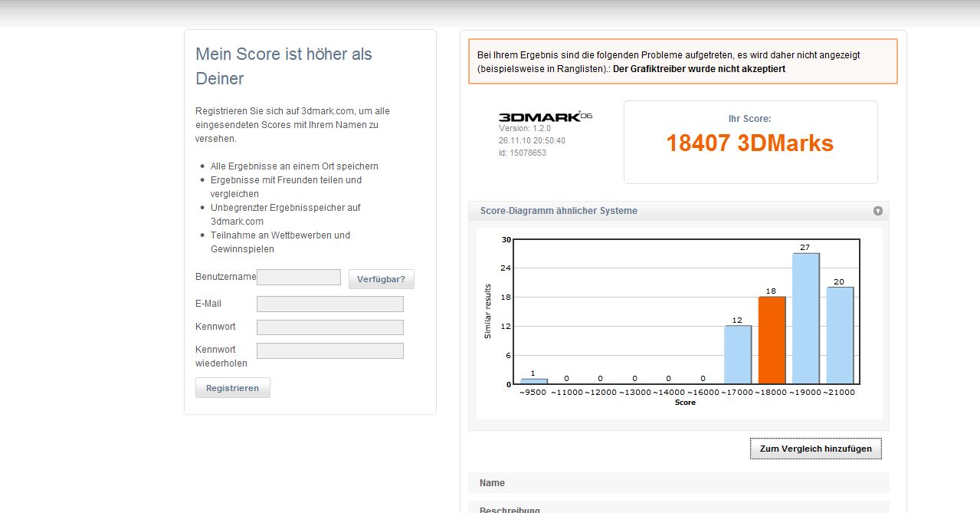Screen dimensions: 980x513
Task: Click the E-Mail label
Action: (208, 304)
